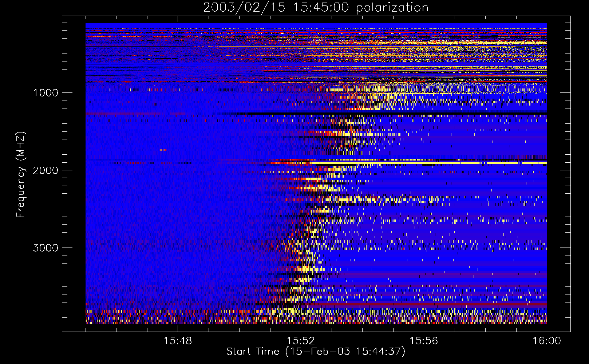
Task: Click the 15:48 time tick label
Action: [x=178, y=341]
